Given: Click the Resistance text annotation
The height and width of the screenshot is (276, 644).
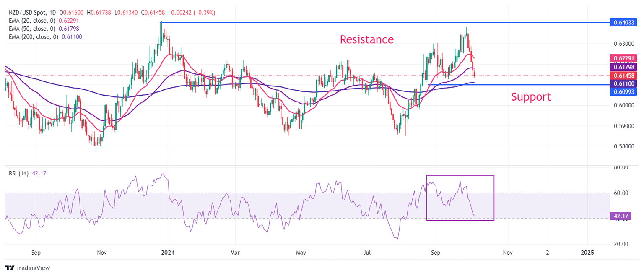Looking at the screenshot, I should [366, 40].
